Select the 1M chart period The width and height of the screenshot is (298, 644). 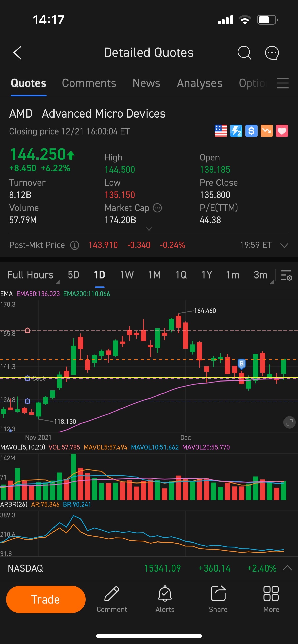[x=155, y=275]
